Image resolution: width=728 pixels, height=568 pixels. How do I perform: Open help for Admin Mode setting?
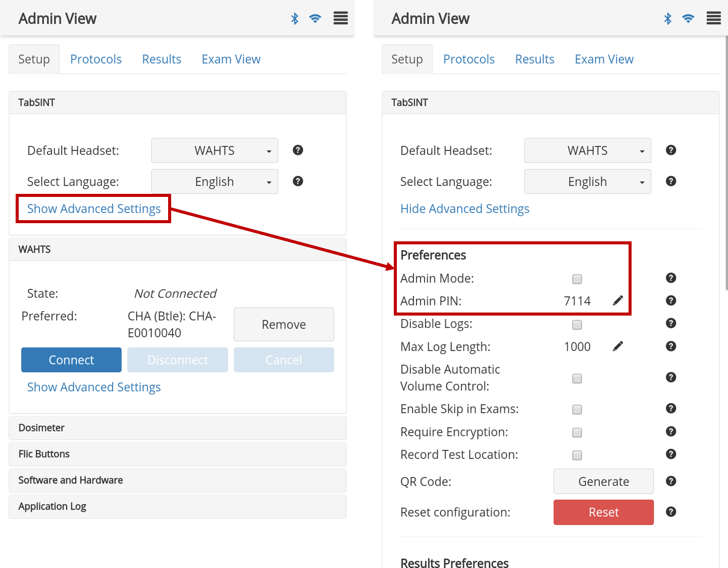670,278
